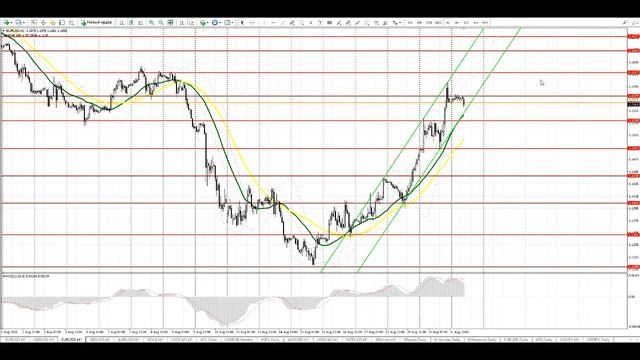The width and height of the screenshot is (640, 360).
Task: Open the New Chart toolbar icon
Action: (6, 22)
